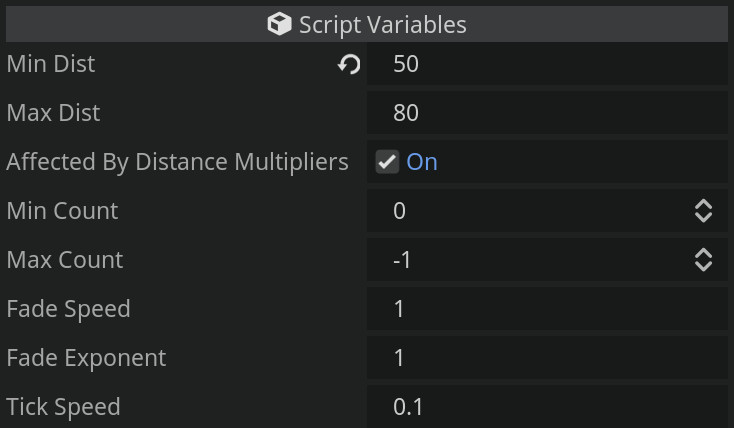Click the Max Count value field
The image size is (734, 428).
pyautogui.click(x=535, y=260)
